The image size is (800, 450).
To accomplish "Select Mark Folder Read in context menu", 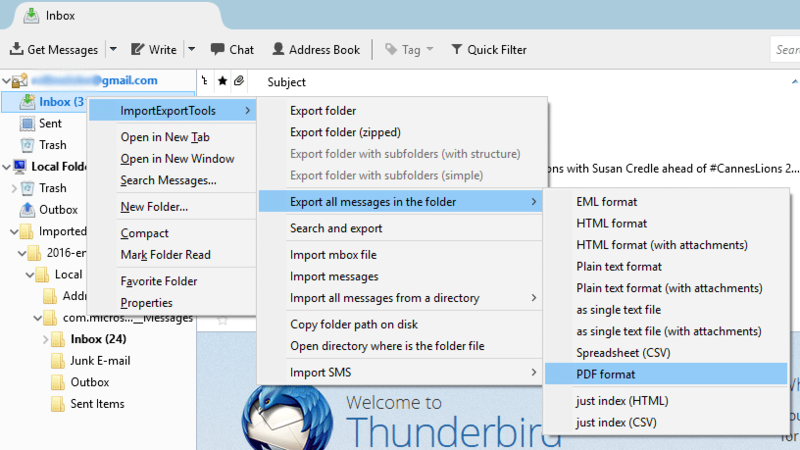I will click(165, 255).
